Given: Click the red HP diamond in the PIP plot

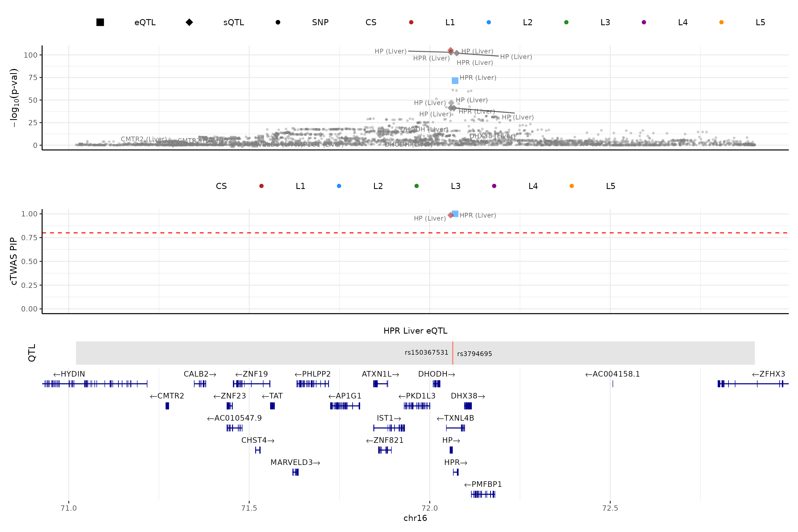Looking at the screenshot, I should (450, 215).
